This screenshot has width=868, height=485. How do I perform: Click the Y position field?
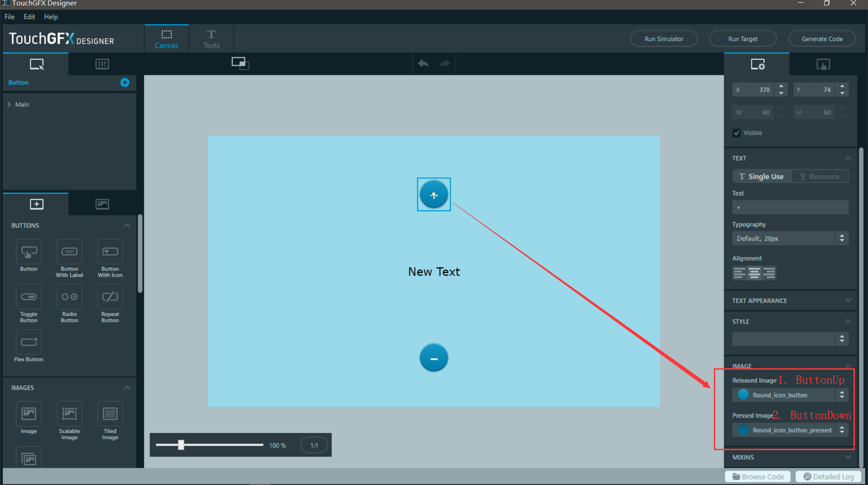click(x=815, y=90)
